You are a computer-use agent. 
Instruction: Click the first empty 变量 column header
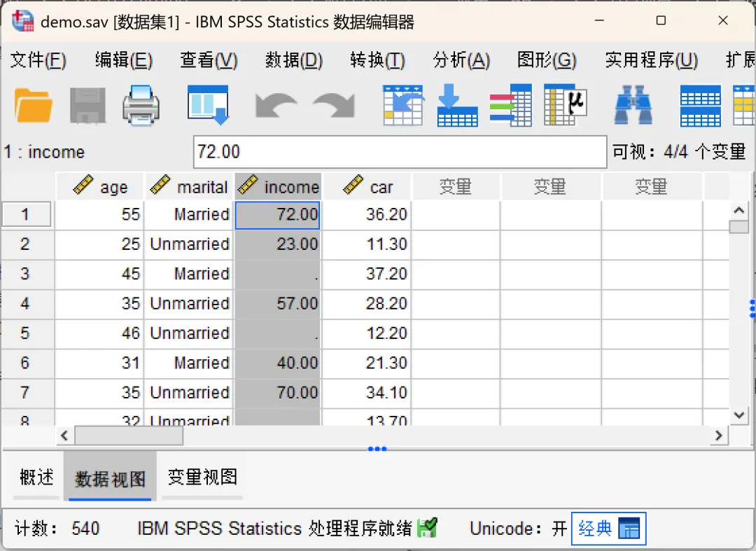tap(455, 186)
